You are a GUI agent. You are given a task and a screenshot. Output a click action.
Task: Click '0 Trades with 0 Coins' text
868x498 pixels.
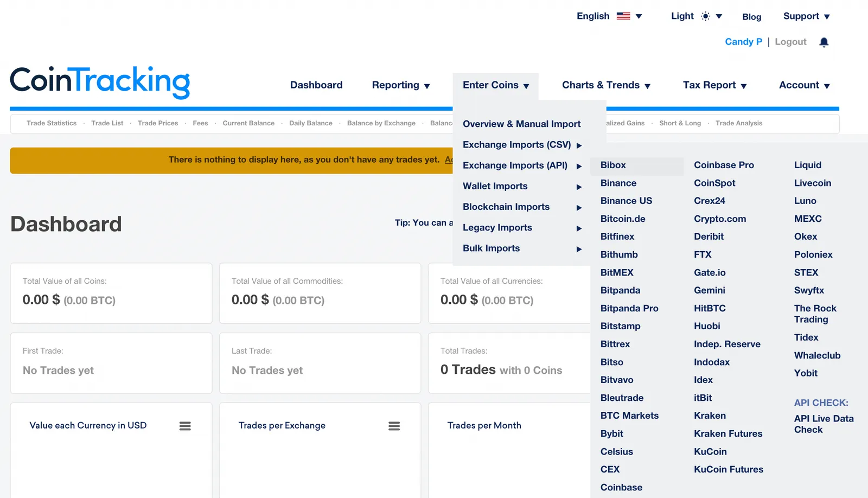[x=501, y=370]
